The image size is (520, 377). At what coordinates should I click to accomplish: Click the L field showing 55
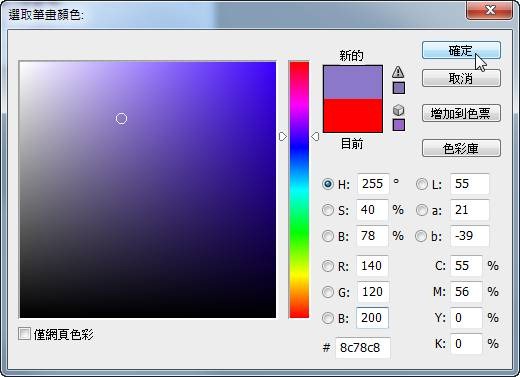click(470, 184)
